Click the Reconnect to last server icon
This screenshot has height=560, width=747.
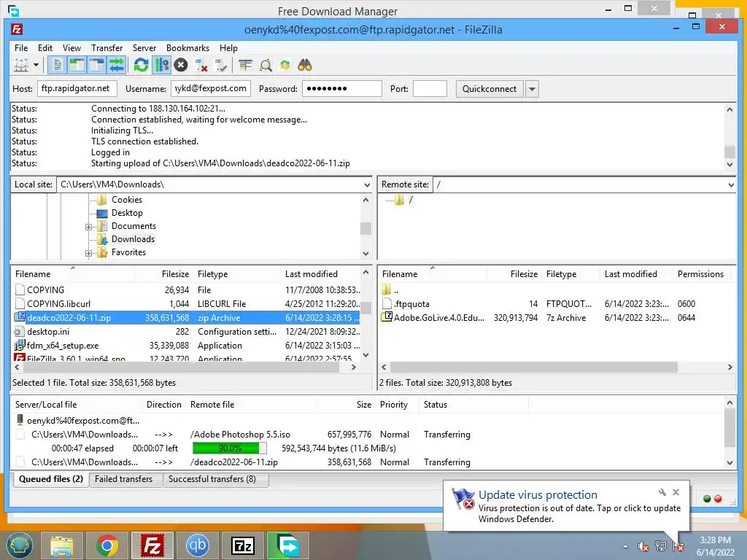coord(221,65)
